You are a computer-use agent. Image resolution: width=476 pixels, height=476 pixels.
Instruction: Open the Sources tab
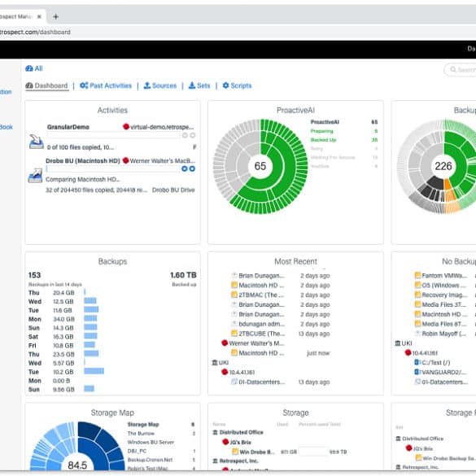pos(160,86)
